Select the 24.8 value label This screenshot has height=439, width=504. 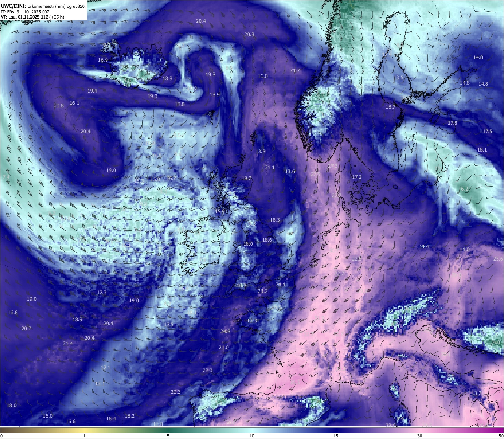pyautogui.click(x=225, y=332)
